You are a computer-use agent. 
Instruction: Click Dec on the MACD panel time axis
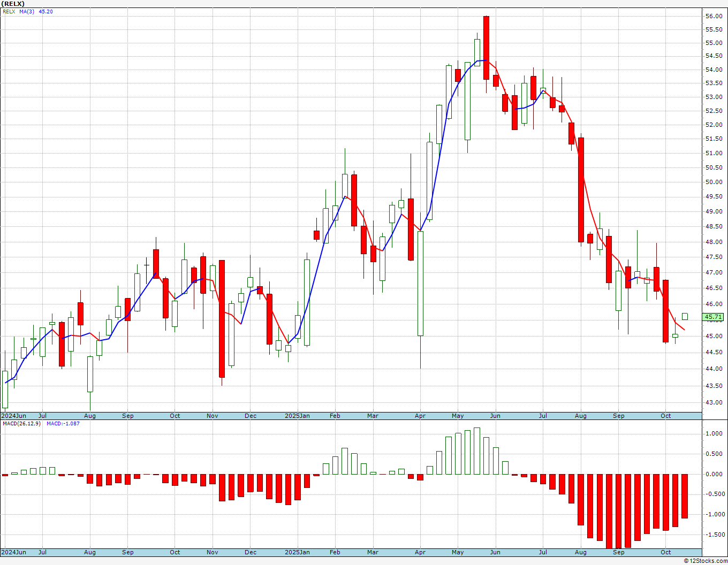click(x=251, y=552)
